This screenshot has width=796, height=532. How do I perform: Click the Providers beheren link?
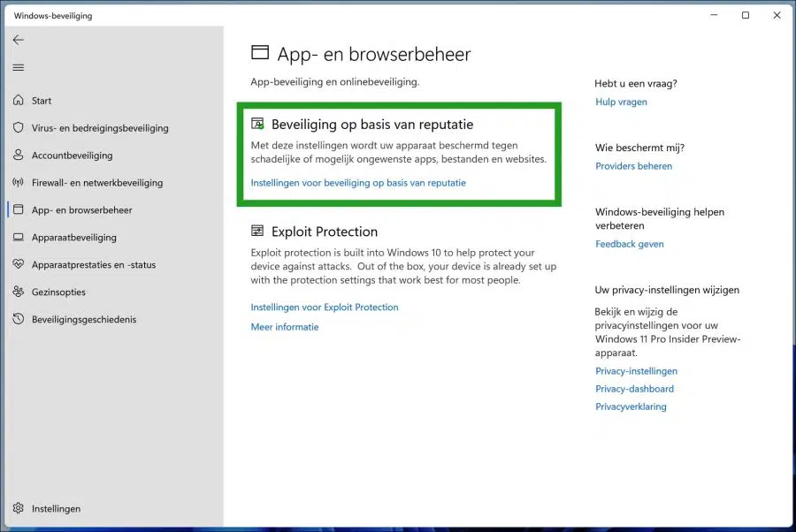pyautogui.click(x=633, y=166)
